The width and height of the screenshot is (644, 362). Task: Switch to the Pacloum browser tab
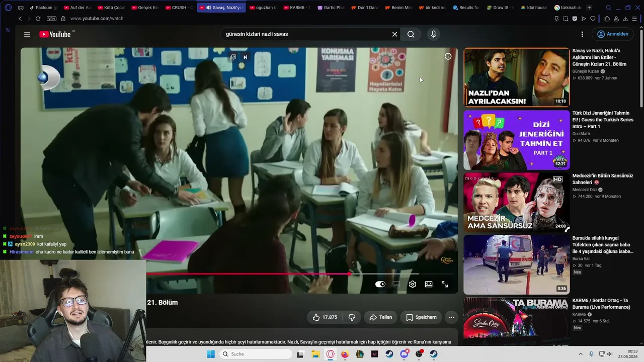pos(43,8)
